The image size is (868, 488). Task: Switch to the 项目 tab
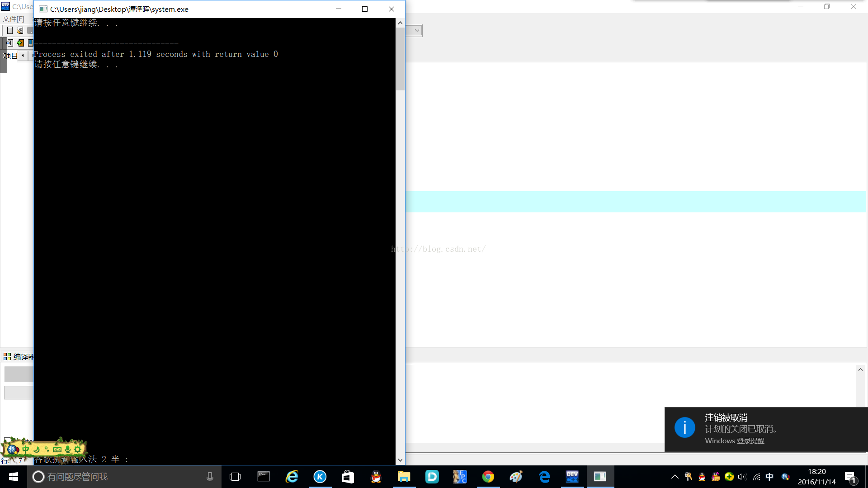(11, 56)
